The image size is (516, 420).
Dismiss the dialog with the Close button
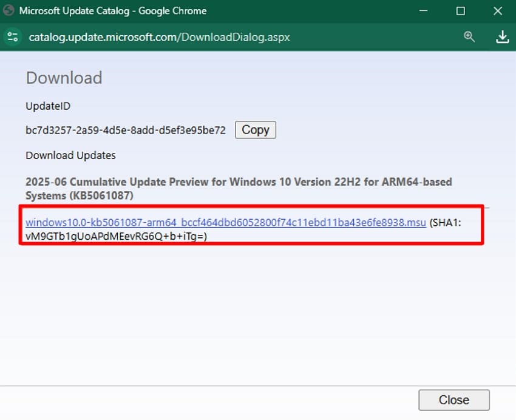coord(453,399)
